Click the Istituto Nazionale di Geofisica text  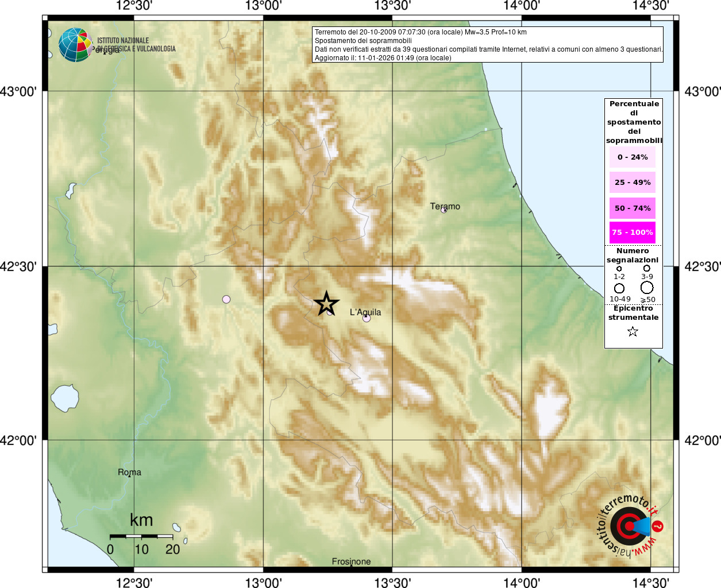click(136, 45)
